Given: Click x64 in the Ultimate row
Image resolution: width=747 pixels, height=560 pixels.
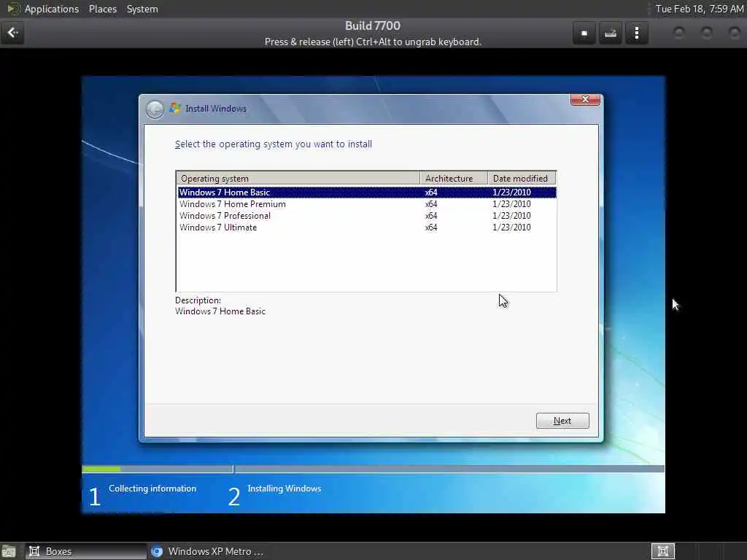Looking at the screenshot, I should click(x=431, y=227).
